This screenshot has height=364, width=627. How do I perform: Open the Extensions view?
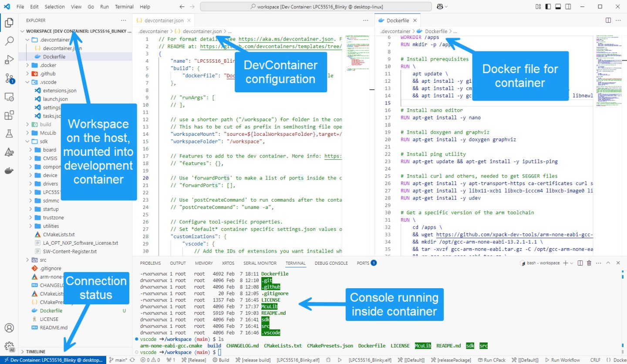[9, 115]
